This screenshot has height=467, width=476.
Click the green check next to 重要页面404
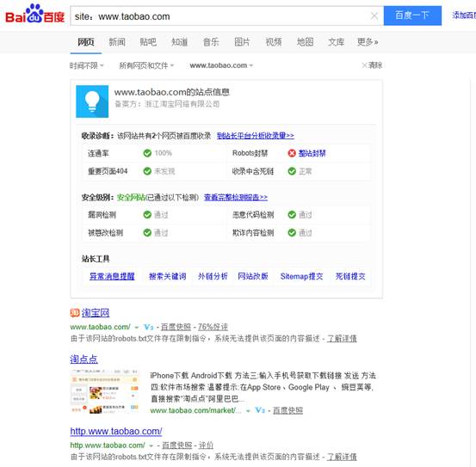pos(147,171)
